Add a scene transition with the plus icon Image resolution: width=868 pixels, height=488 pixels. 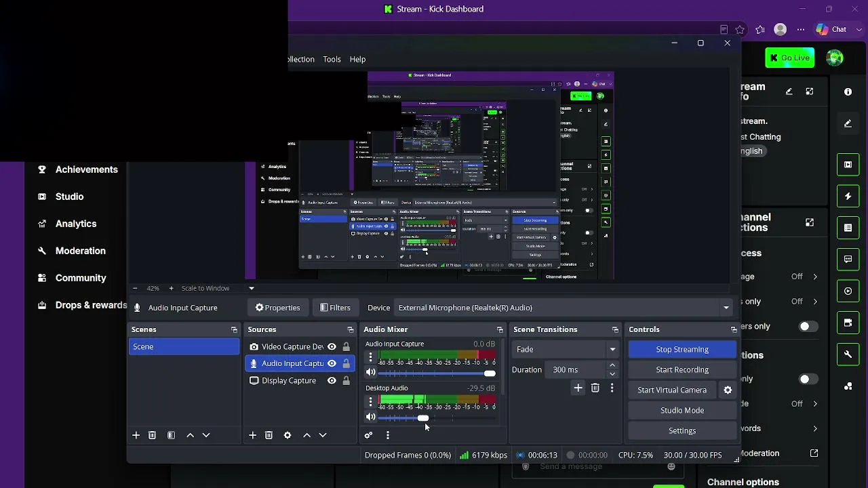click(x=578, y=388)
